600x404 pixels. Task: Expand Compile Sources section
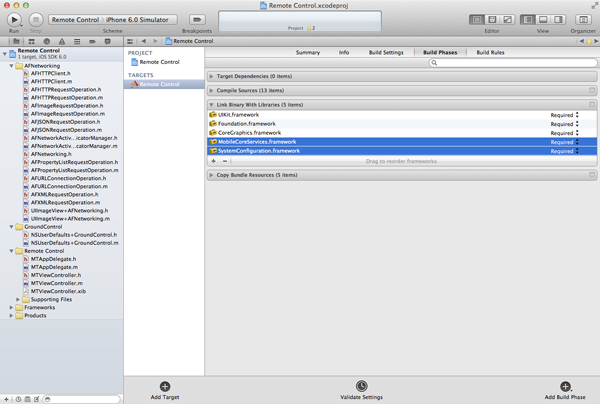pos(211,91)
